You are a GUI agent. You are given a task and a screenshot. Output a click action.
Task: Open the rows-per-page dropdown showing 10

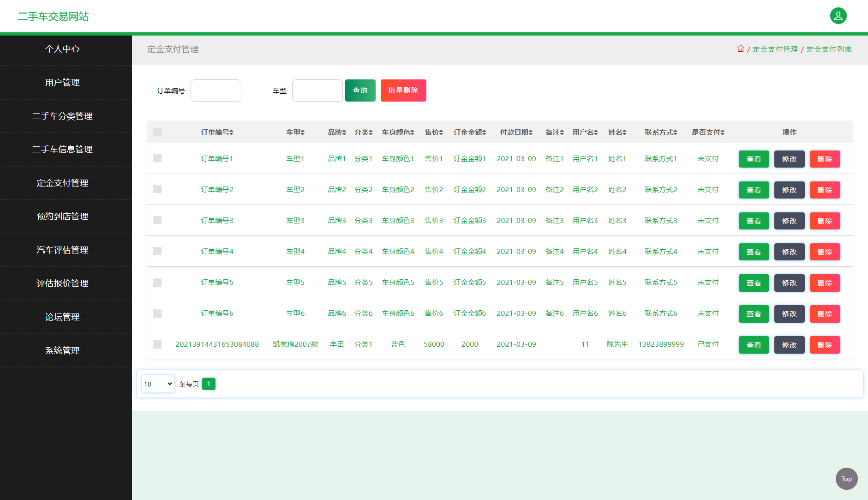pos(158,384)
